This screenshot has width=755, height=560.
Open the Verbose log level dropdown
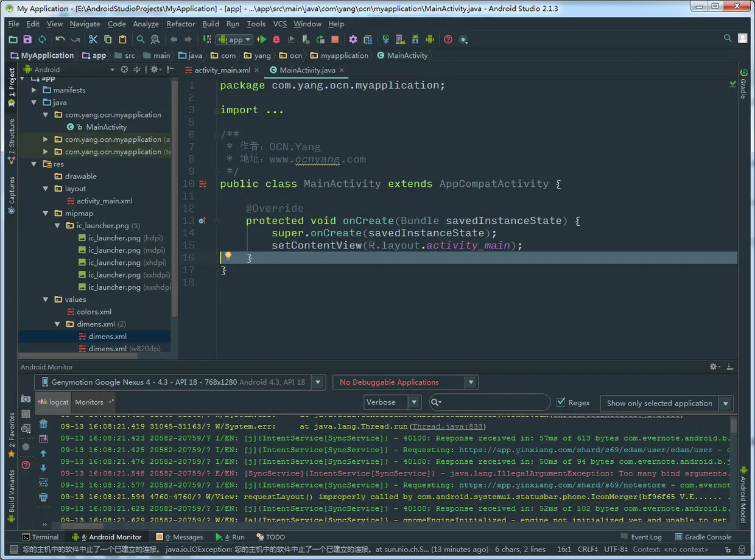click(x=392, y=402)
